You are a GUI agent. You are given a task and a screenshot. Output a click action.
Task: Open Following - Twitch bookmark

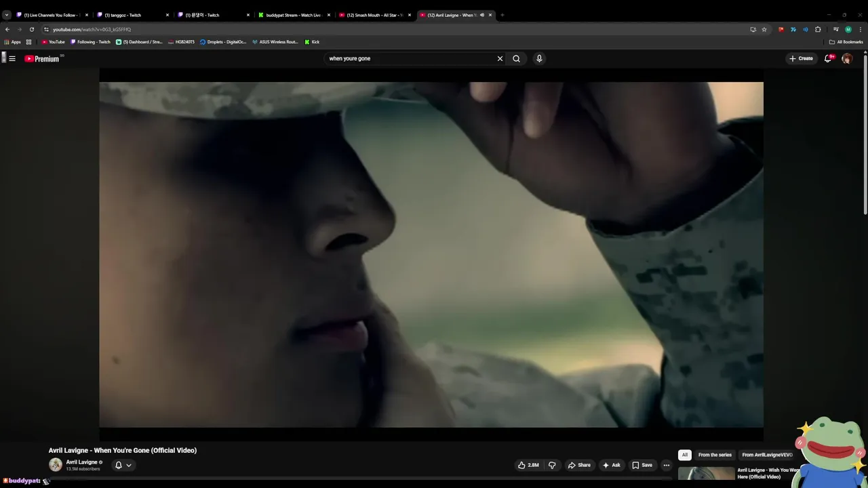(90, 42)
